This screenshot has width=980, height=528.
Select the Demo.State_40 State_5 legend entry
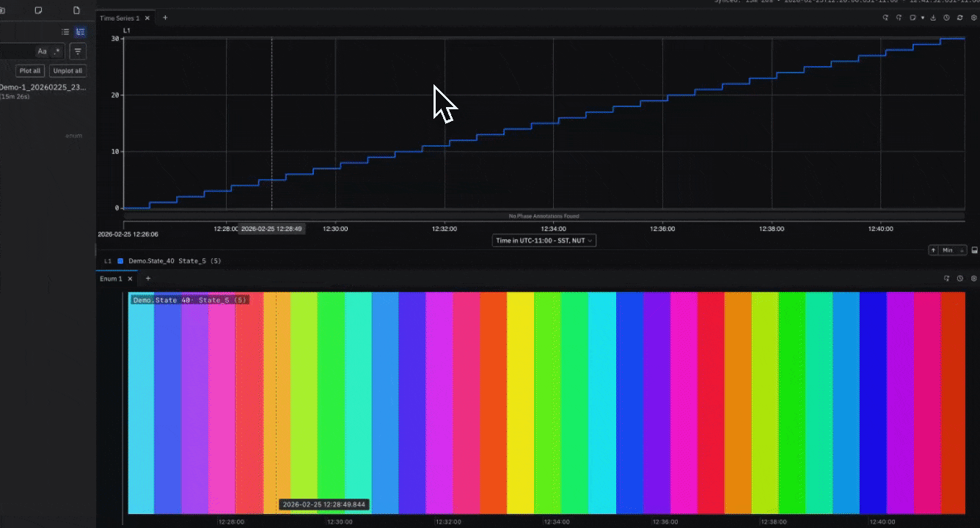(175, 261)
